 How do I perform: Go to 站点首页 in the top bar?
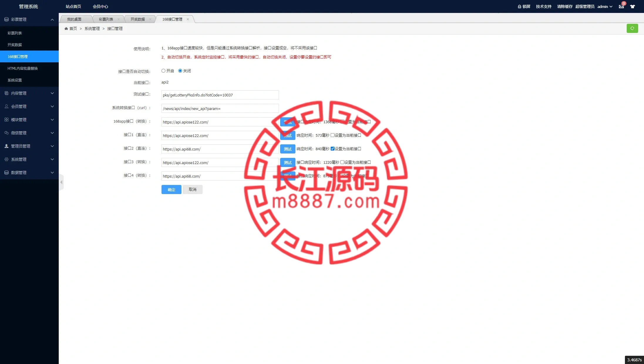[x=73, y=6]
